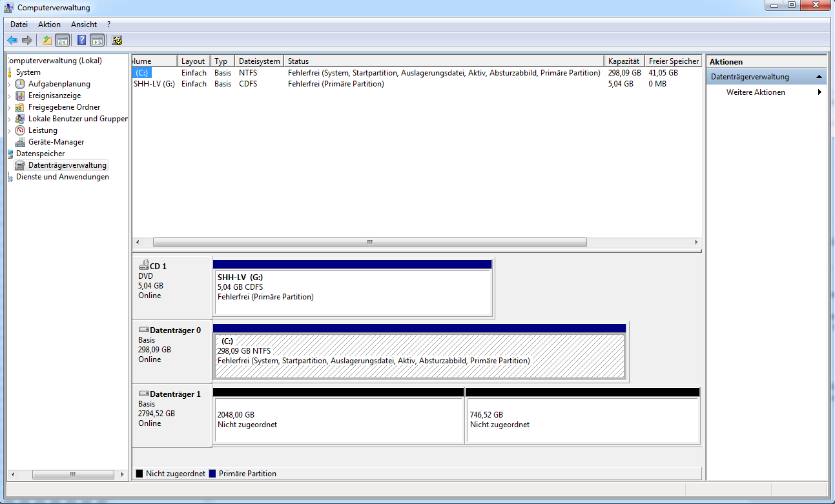Open the Aktion menu
The width and height of the screenshot is (835, 504).
coord(49,25)
